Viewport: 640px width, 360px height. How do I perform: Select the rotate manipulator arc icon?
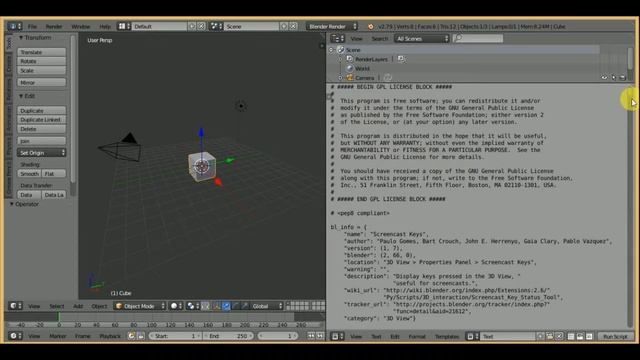(x=236, y=306)
